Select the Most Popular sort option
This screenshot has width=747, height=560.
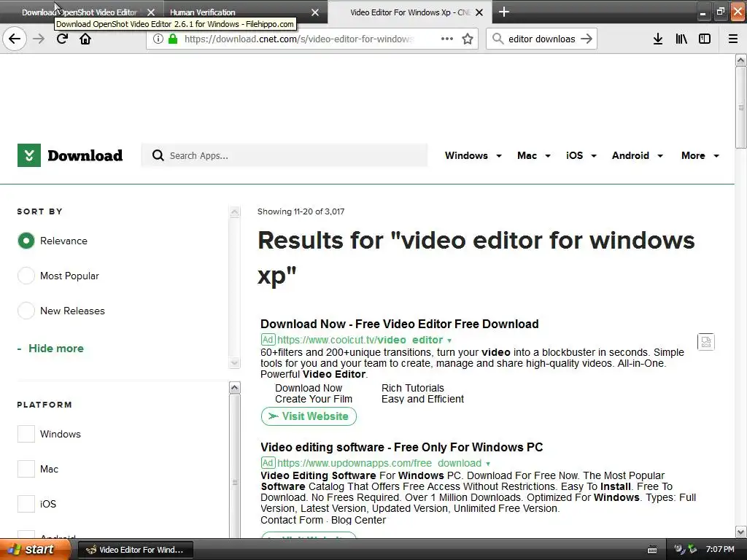pyautogui.click(x=26, y=276)
